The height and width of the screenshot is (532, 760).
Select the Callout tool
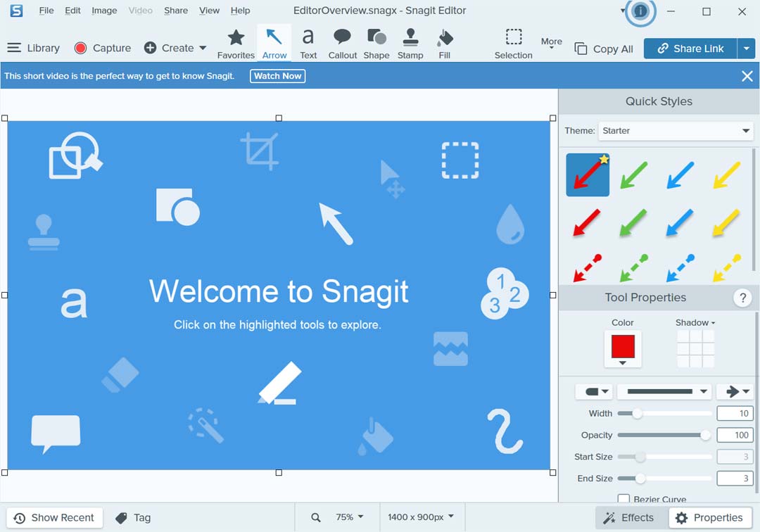click(343, 44)
